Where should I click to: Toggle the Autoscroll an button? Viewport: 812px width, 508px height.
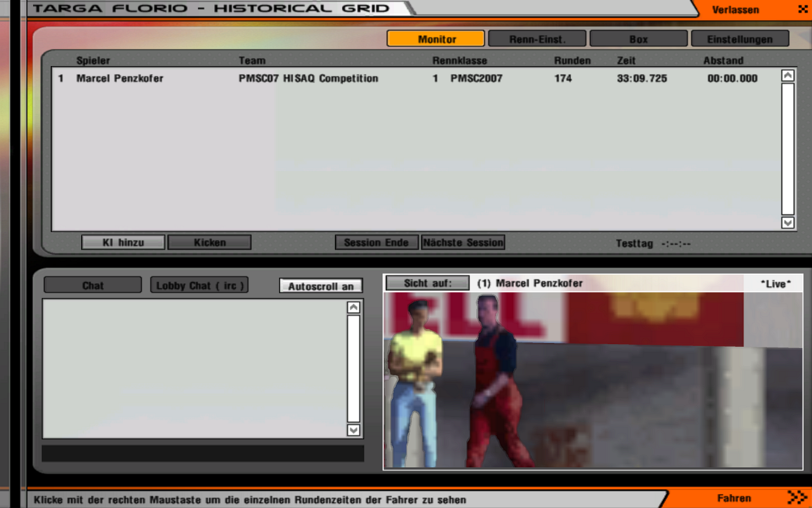(321, 286)
